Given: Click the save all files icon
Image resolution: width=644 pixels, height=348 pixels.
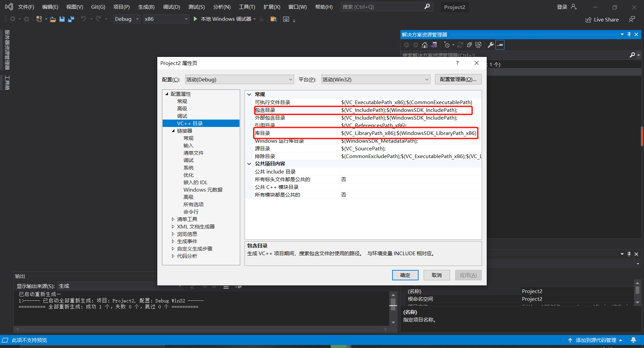Looking at the screenshot, I should (x=71, y=19).
